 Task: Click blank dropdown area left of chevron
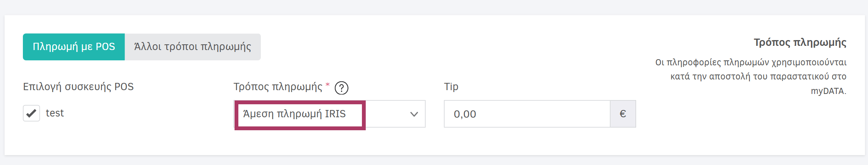(x=385, y=114)
